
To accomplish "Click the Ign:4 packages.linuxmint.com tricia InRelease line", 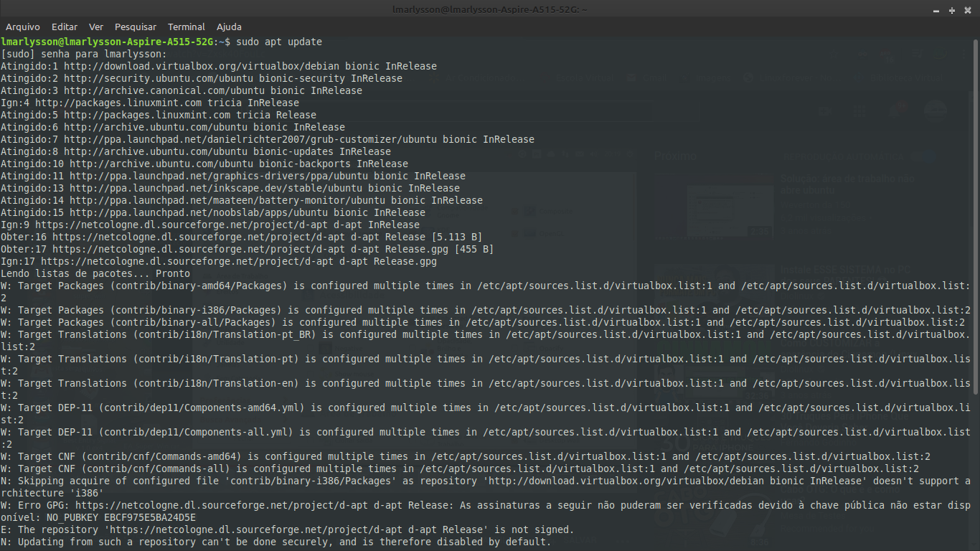I will click(x=150, y=103).
